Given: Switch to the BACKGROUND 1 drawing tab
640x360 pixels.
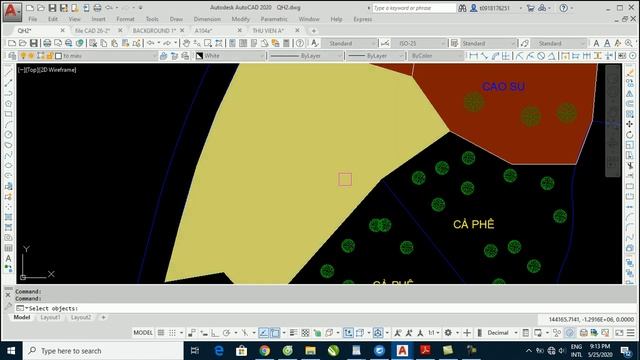Looking at the screenshot, I should (x=154, y=31).
